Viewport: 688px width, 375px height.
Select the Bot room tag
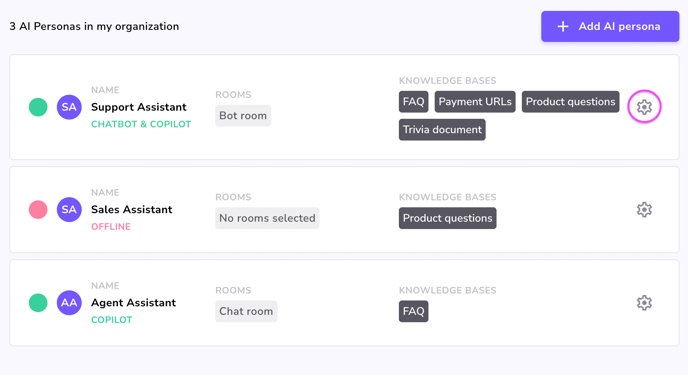tap(243, 116)
